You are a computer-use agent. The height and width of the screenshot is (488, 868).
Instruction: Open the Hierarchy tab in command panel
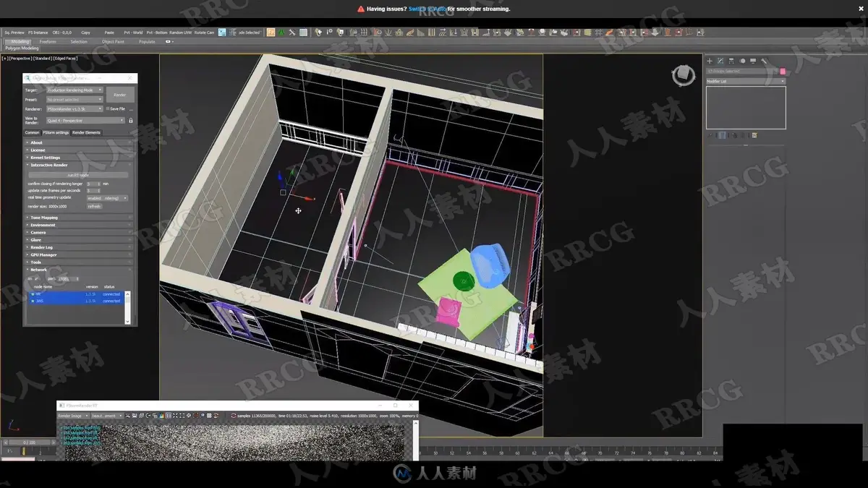pyautogui.click(x=731, y=61)
